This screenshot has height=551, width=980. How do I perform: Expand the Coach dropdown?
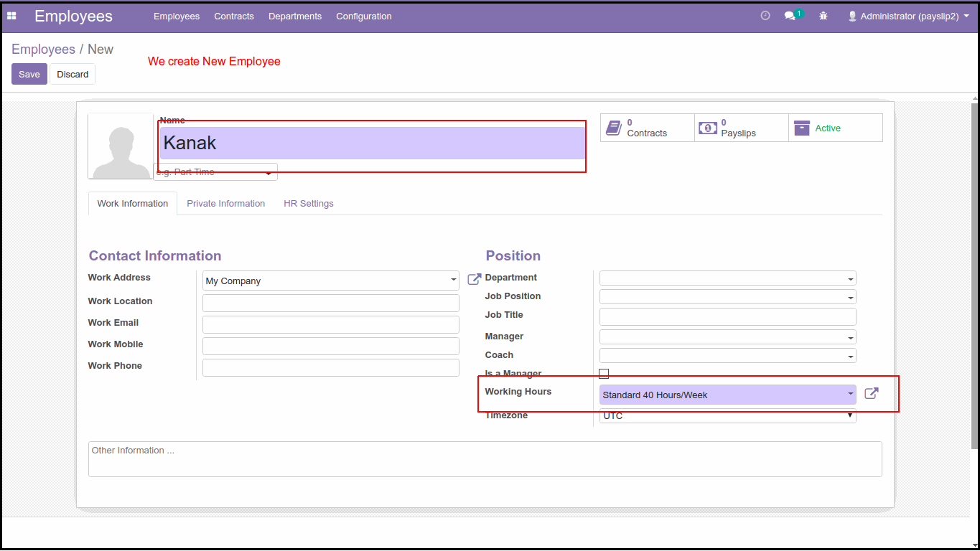[851, 356]
